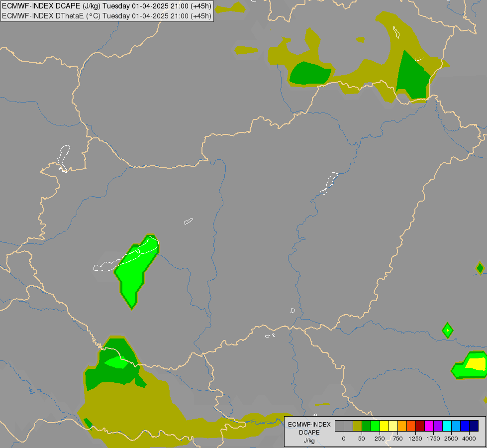Pick the bright green legend swatch before 250
This screenshot has height=448, width=487.
[x=376, y=426]
